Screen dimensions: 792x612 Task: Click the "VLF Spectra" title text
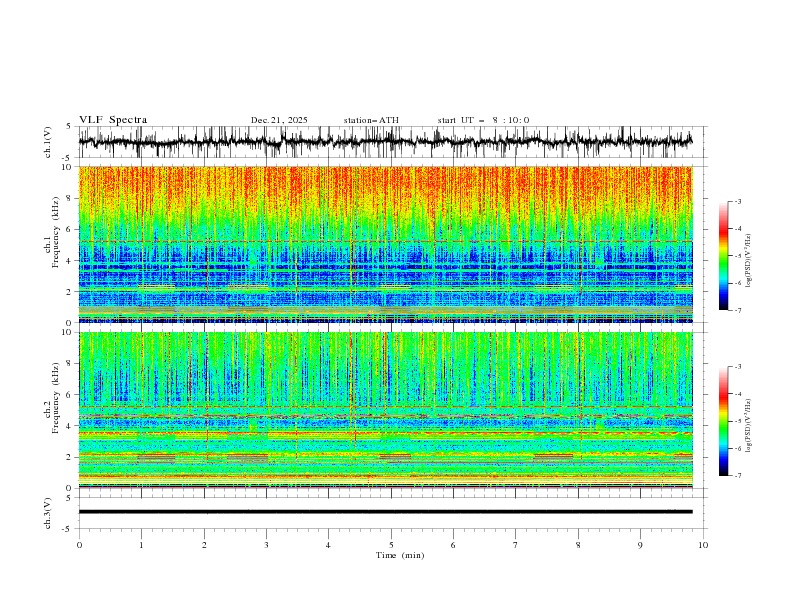pyautogui.click(x=113, y=120)
